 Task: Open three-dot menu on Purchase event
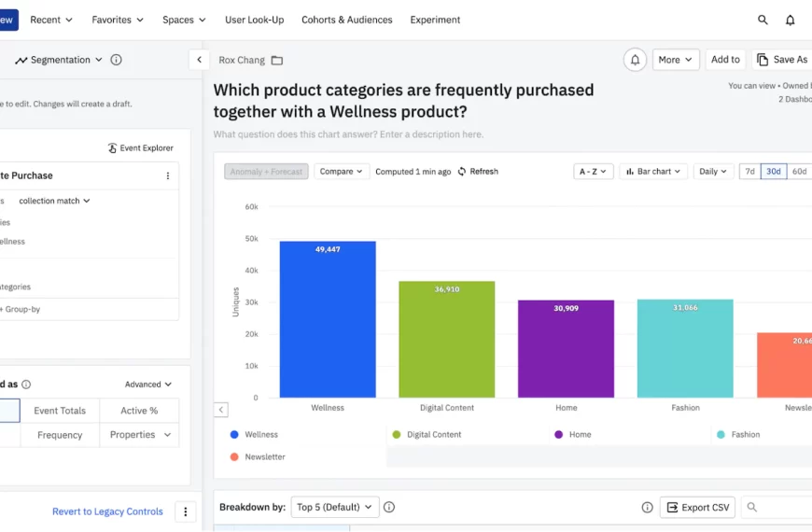(168, 175)
